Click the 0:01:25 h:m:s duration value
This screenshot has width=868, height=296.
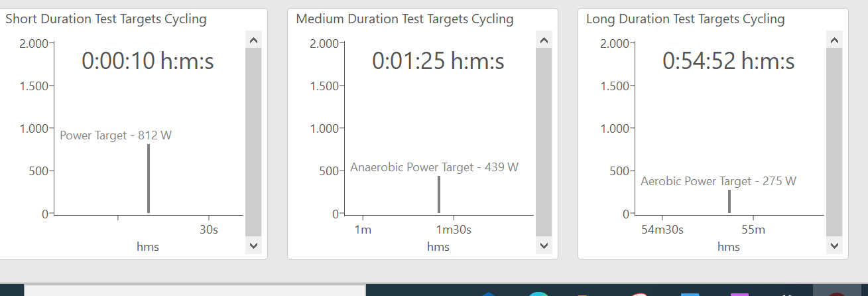[438, 61]
